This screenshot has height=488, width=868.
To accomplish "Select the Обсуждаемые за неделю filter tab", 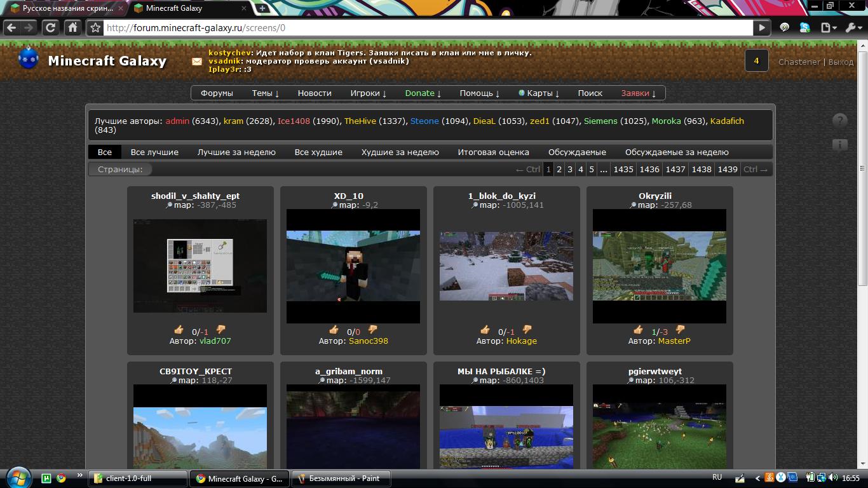I will coord(677,152).
